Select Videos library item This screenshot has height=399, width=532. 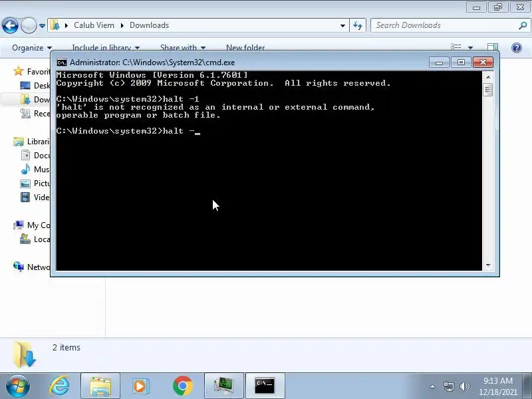pyautogui.click(x=35, y=197)
